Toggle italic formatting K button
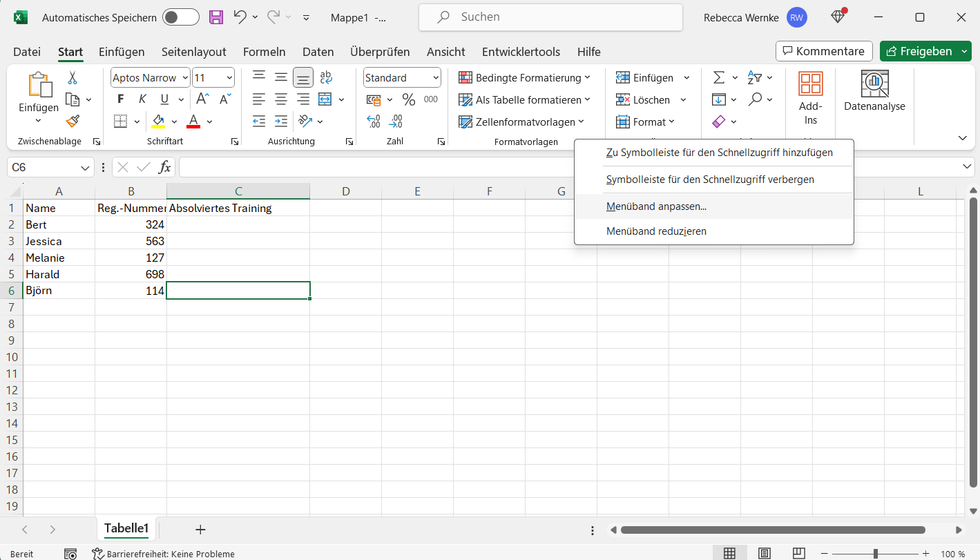 (142, 99)
